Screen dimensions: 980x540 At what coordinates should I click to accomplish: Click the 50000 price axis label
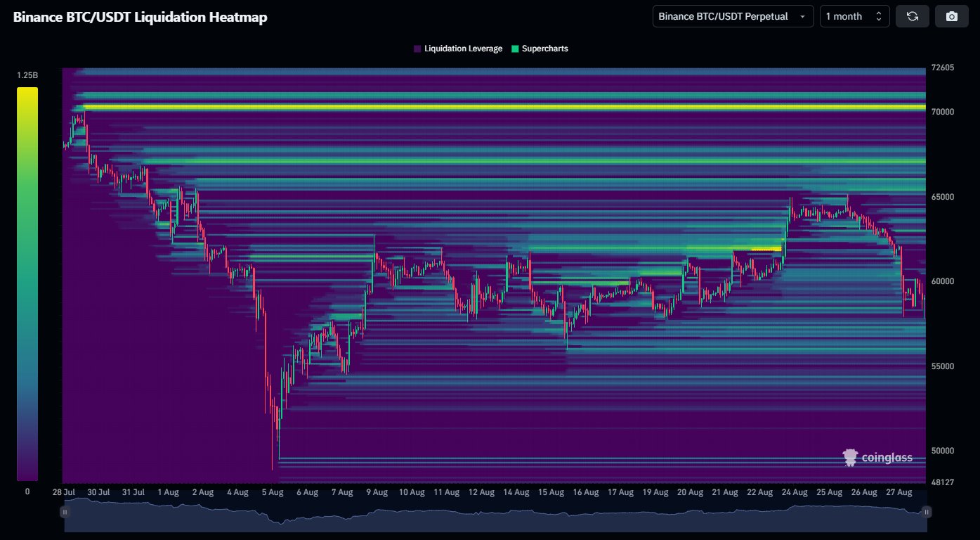[x=942, y=451]
